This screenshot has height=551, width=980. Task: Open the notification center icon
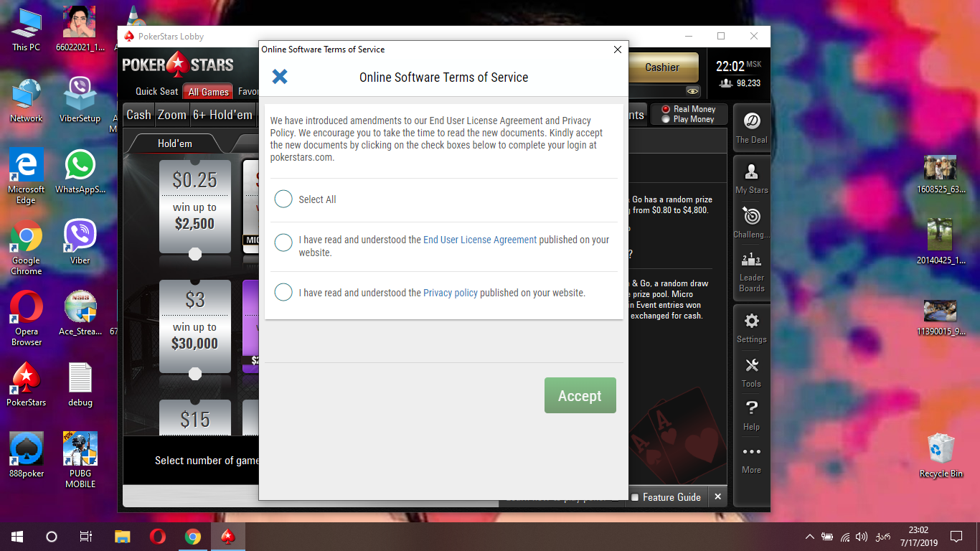(956, 537)
